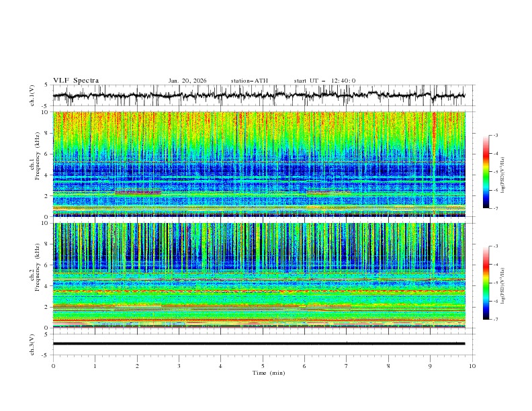Click the ch.1 (V) waveform trace panel
The height and width of the screenshot is (411, 532).
(x=262, y=95)
